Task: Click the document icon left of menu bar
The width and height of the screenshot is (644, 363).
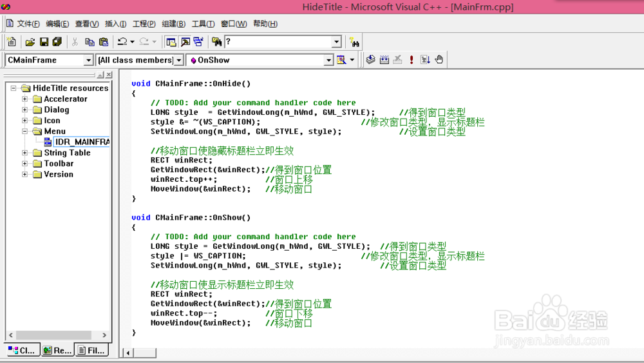Action: tap(10, 23)
